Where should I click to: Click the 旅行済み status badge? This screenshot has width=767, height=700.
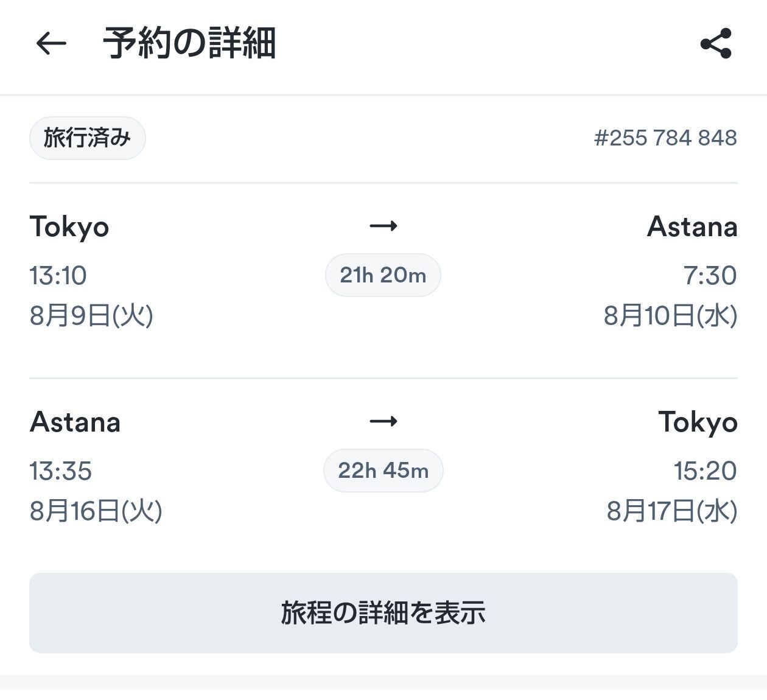click(87, 138)
